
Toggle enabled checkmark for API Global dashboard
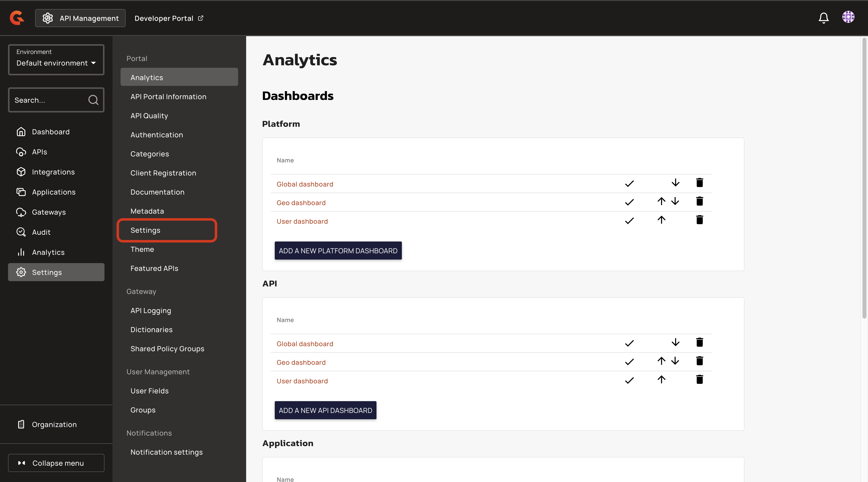(629, 344)
